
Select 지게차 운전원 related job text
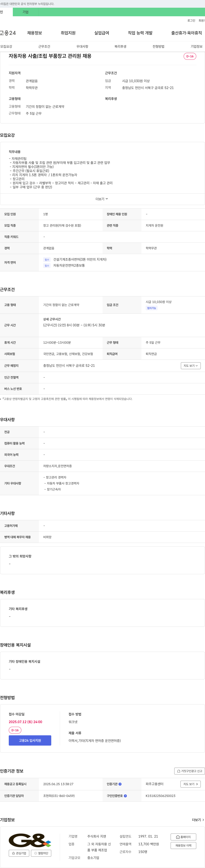tap(154, 225)
